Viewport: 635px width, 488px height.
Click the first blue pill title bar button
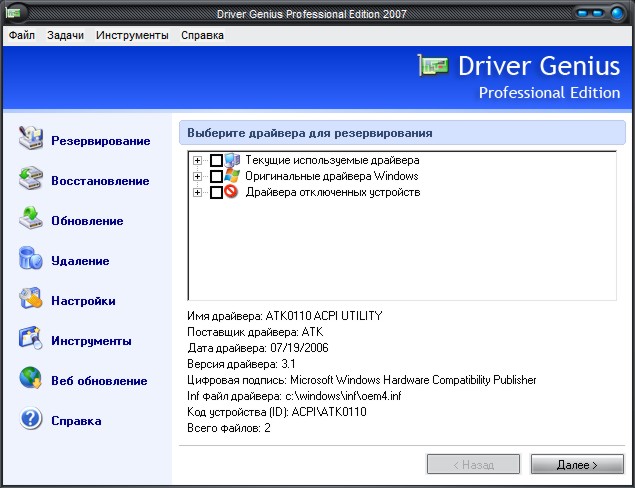tap(583, 13)
